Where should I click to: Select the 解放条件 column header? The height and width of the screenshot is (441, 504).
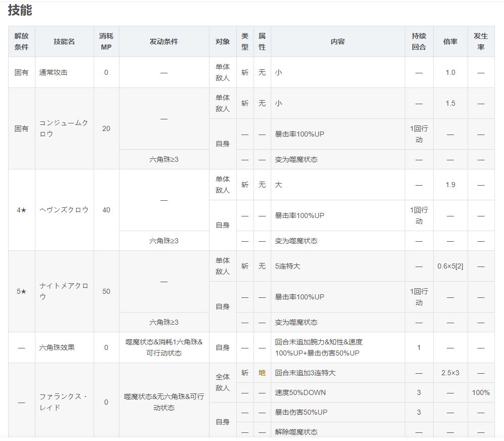point(22,41)
